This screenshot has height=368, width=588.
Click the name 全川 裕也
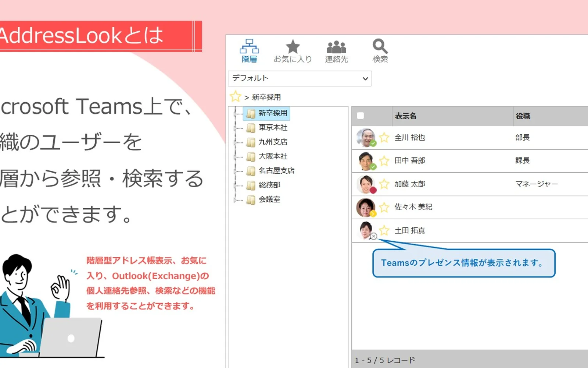click(410, 138)
